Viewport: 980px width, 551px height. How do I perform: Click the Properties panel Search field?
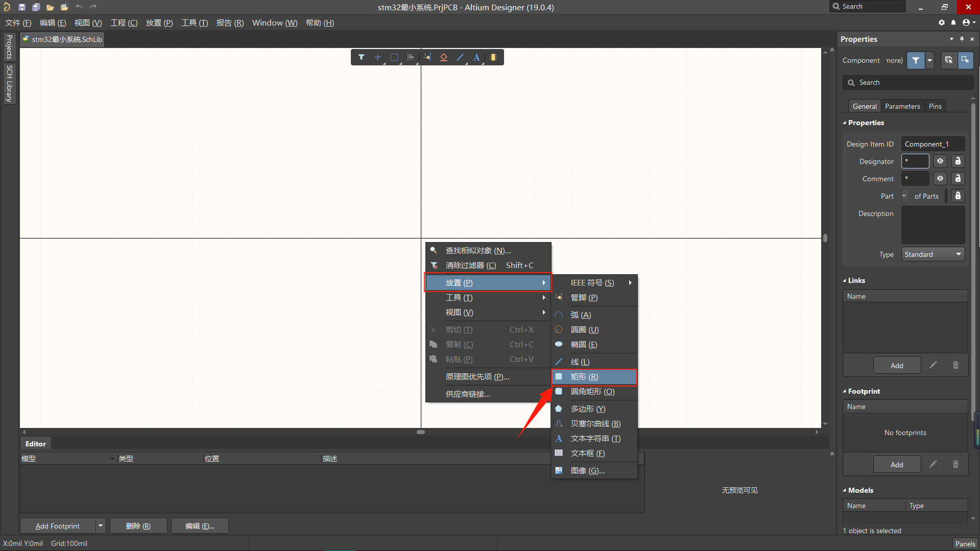tap(907, 82)
